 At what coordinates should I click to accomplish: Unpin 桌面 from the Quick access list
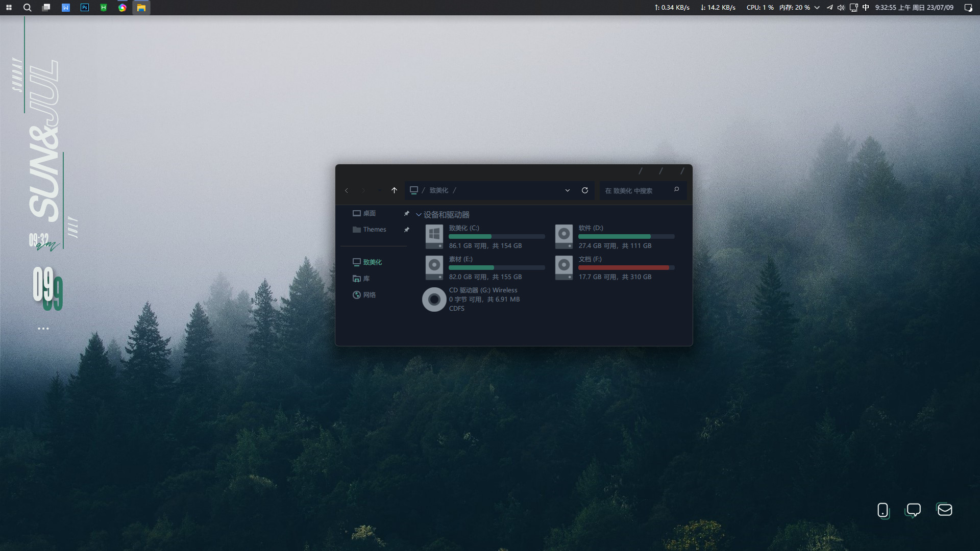407,213
